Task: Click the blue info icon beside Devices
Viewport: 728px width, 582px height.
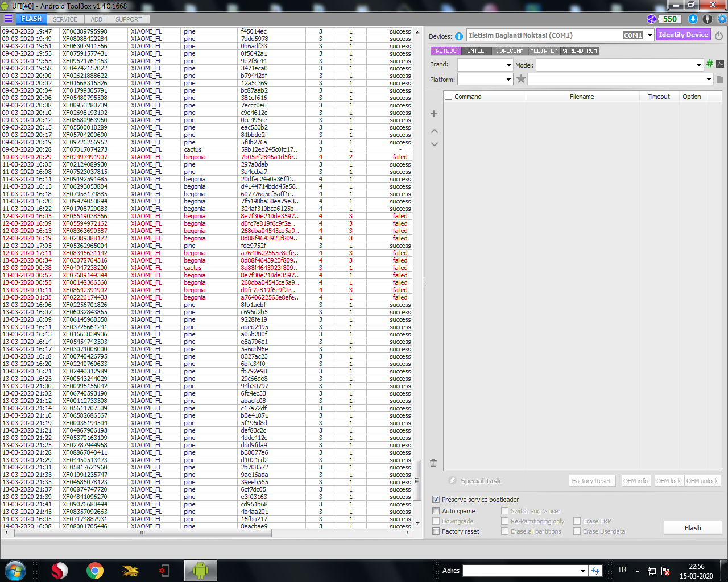Action: 459,36
